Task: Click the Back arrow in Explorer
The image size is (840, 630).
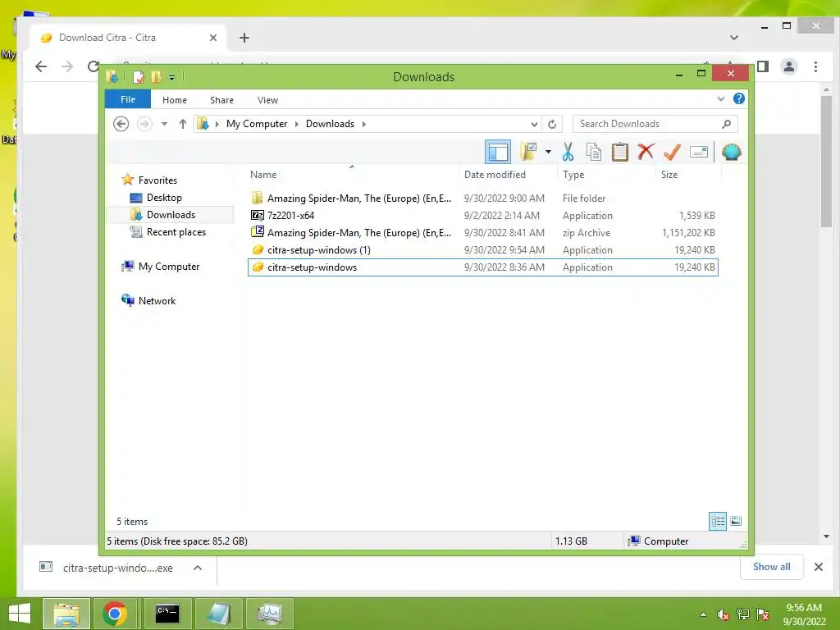Action: click(x=121, y=124)
